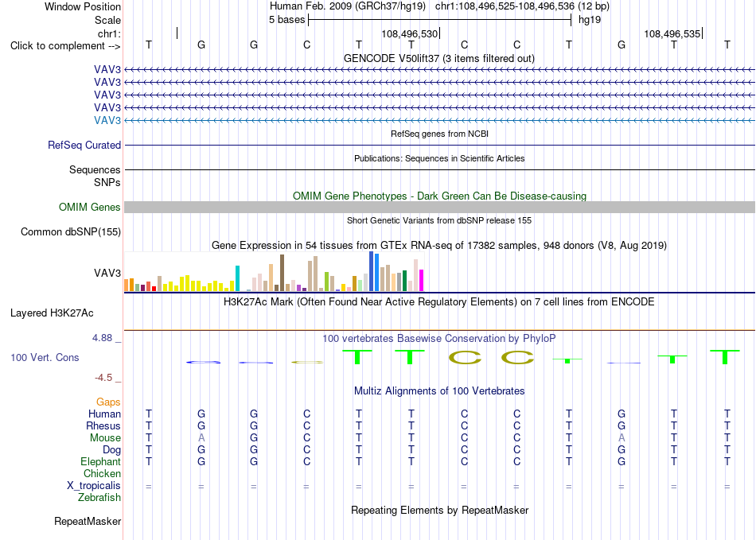Viewport: 756px width, 540px height.
Task: Click the hg19 label beside scale bar
Action: click(x=590, y=20)
